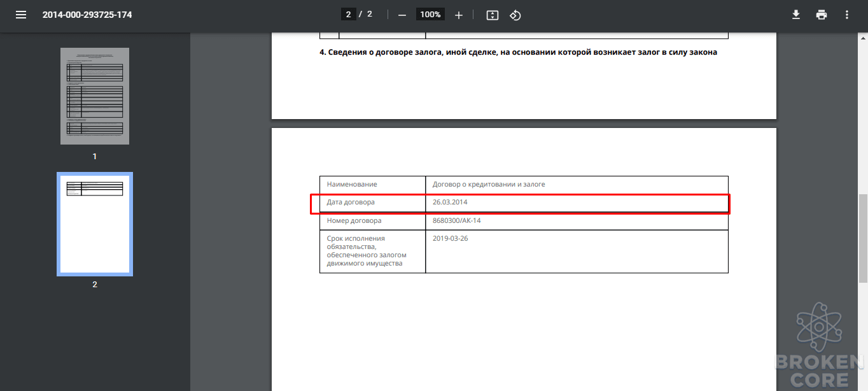Click the 100% zoom level field
The height and width of the screenshot is (391, 868).
click(430, 15)
